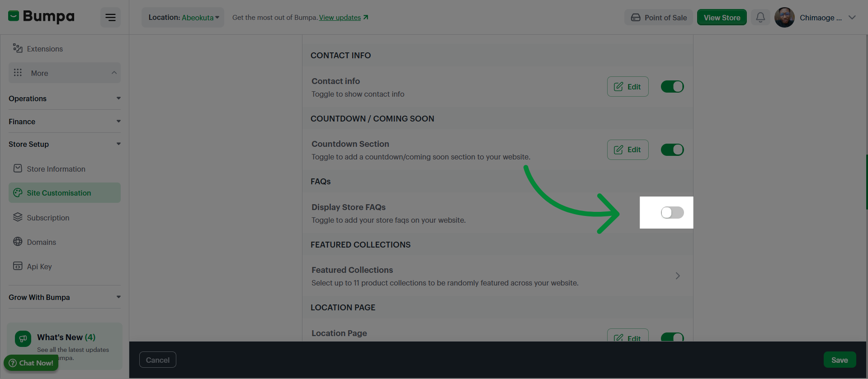Toggle the hamburger sidebar menu
This screenshot has width=868, height=379.
(110, 18)
